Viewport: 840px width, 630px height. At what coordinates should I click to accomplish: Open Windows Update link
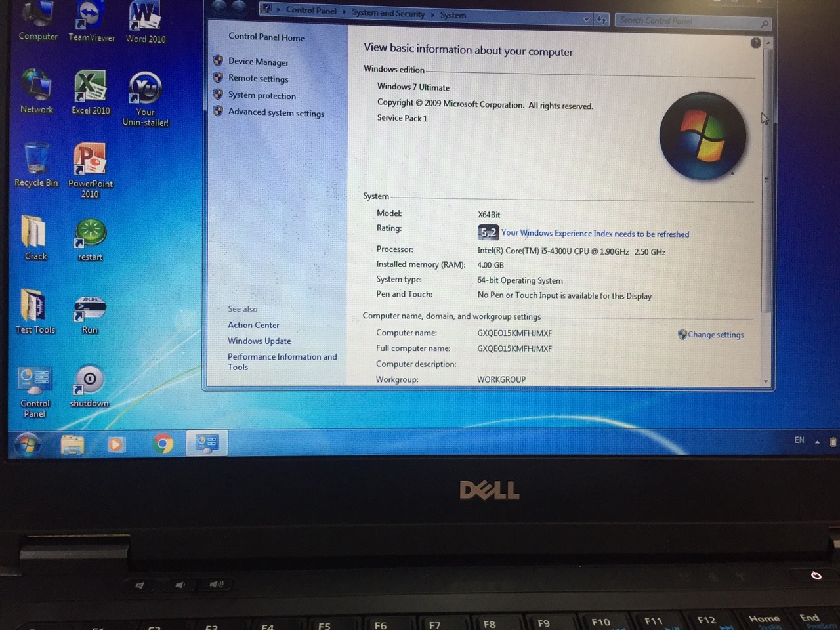tap(259, 341)
